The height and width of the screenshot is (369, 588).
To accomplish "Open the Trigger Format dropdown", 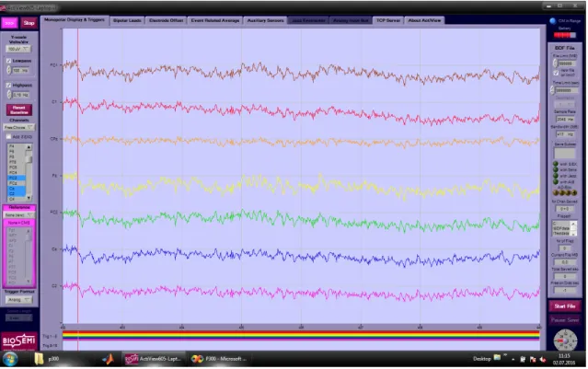I will pos(18,300).
